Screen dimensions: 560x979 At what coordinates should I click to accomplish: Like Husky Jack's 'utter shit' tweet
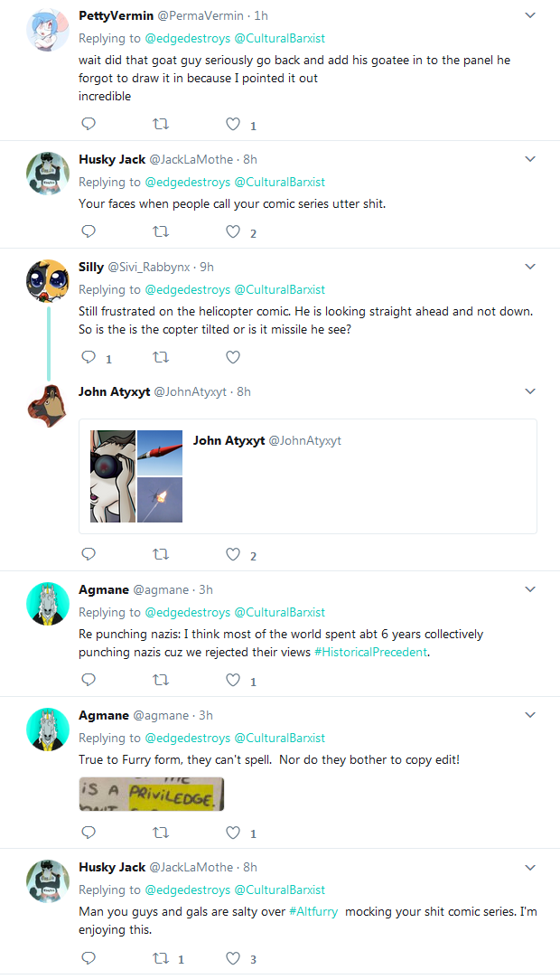click(233, 231)
